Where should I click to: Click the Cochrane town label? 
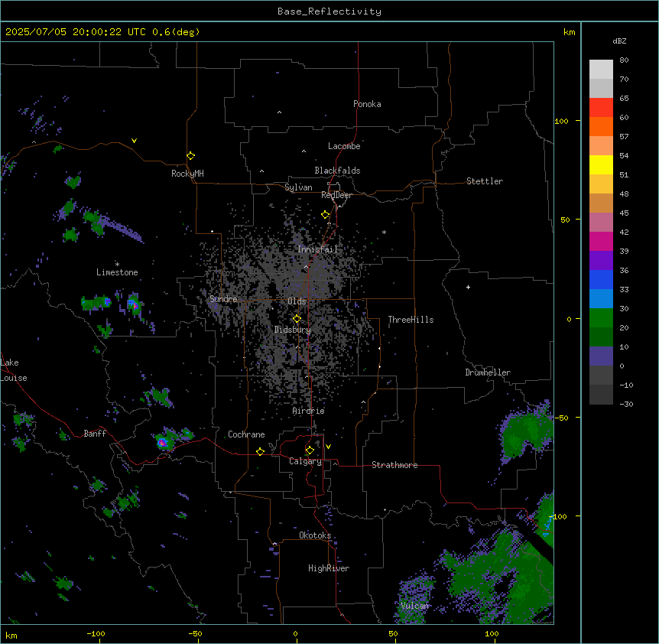246,434
